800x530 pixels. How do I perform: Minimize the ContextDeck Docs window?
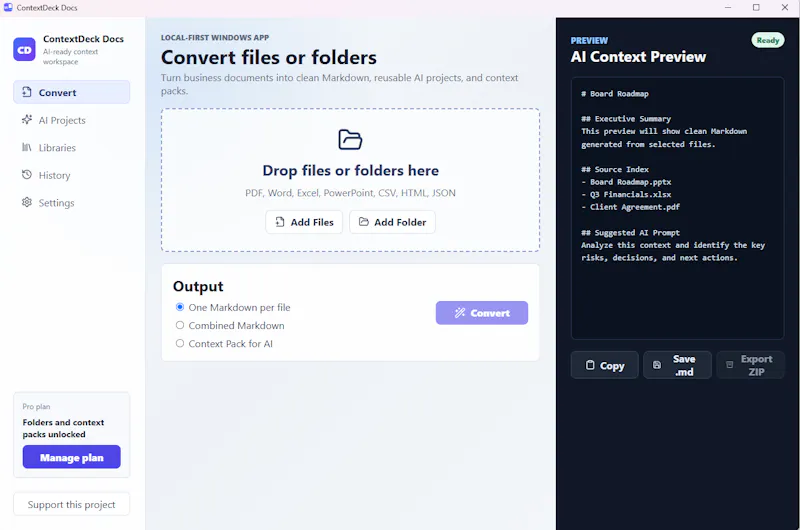[x=728, y=7]
